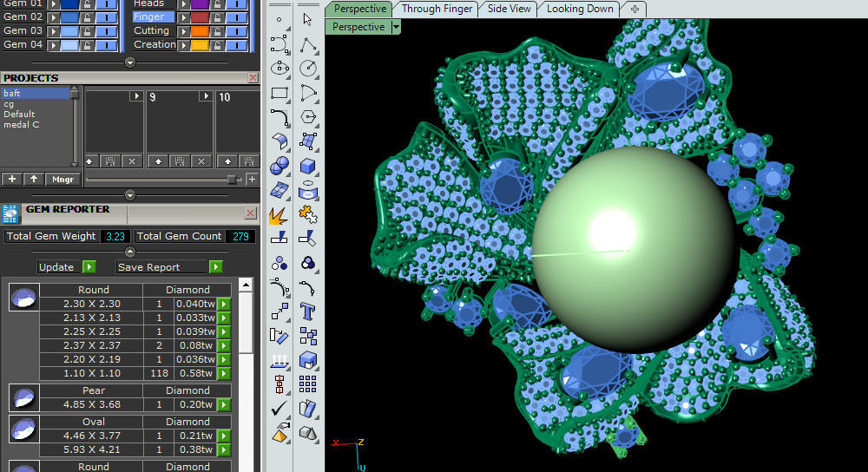
Task: Select the check mark tool
Action: point(279,409)
